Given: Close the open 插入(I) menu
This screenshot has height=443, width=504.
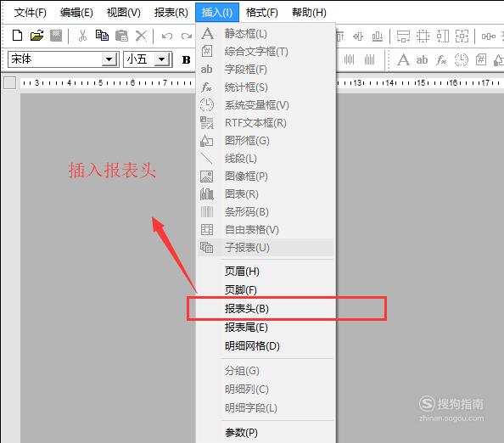Looking at the screenshot, I should click(217, 13).
